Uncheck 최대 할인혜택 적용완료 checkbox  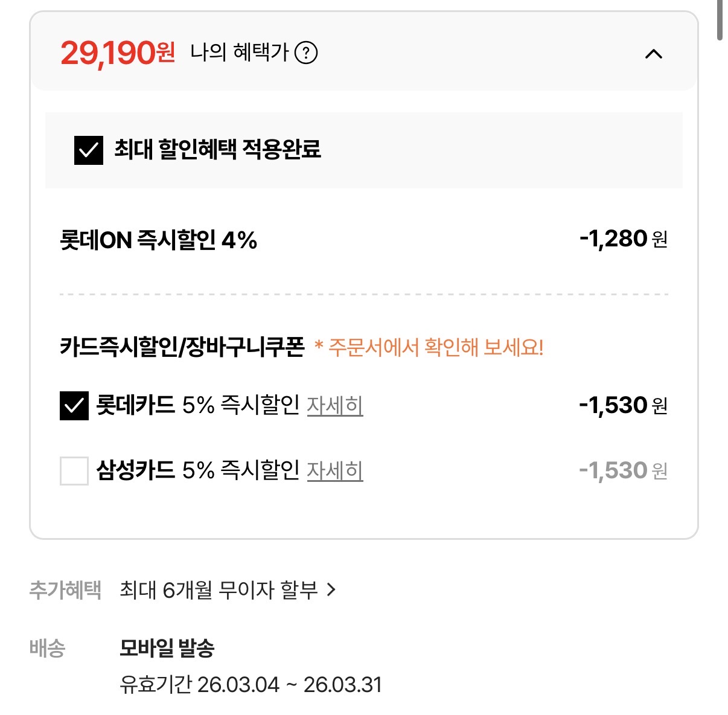[x=89, y=150]
